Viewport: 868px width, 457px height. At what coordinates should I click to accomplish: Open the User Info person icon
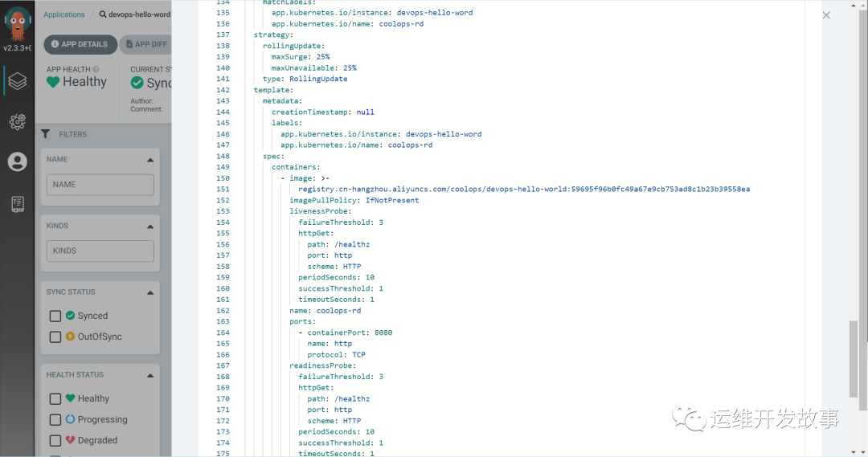point(17,161)
